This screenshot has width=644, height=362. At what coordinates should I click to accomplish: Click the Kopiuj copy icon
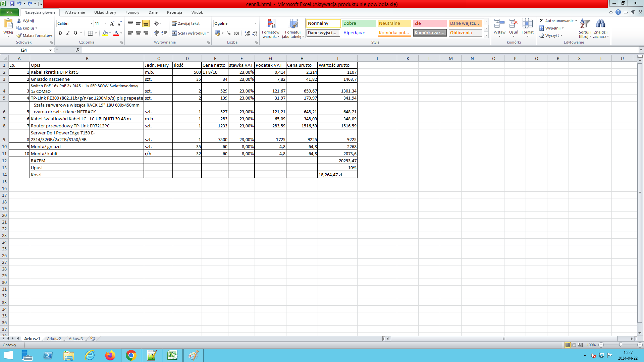[19, 28]
